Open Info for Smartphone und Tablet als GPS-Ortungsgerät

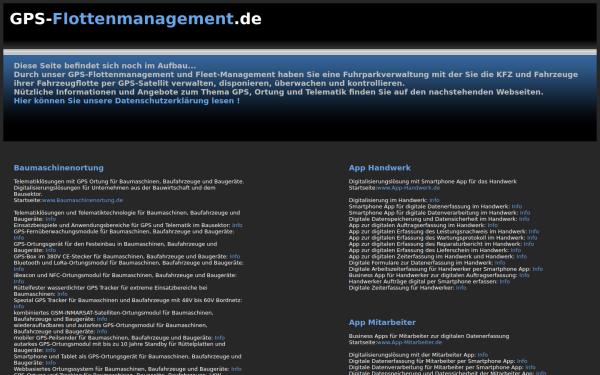pyautogui.click(x=51, y=363)
